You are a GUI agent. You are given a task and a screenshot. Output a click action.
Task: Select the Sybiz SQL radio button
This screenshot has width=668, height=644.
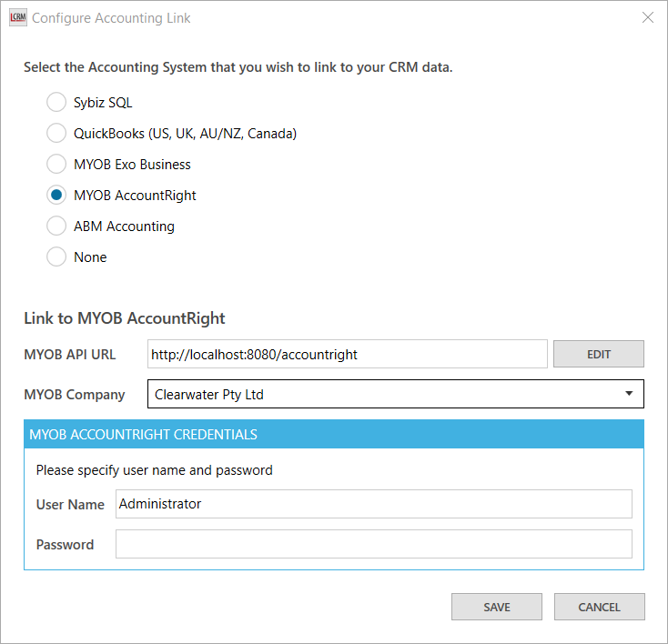pos(56,103)
